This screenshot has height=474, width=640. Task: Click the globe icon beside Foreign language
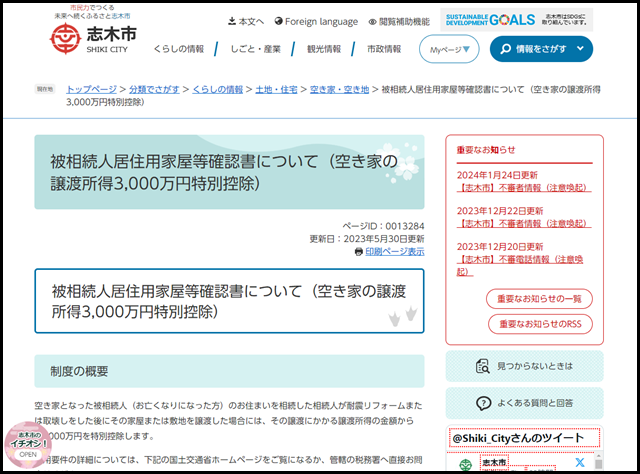278,21
